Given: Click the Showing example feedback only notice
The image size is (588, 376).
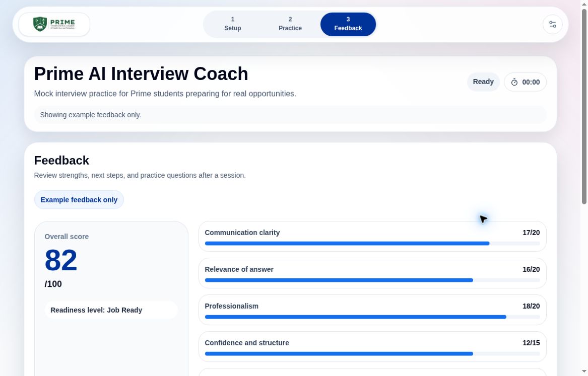Looking at the screenshot, I should click(290, 115).
